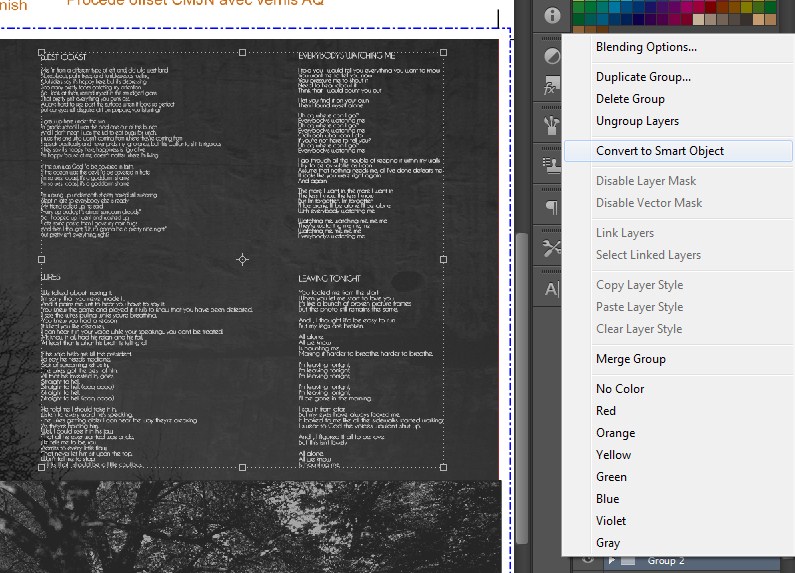
Task: Open the Tool Presets wrench icon
Action: pyautogui.click(x=551, y=248)
